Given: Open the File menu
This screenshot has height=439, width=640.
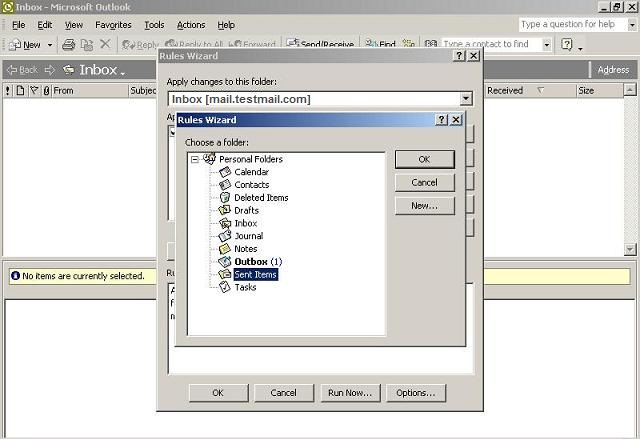Looking at the screenshot, I should (19, 25).
